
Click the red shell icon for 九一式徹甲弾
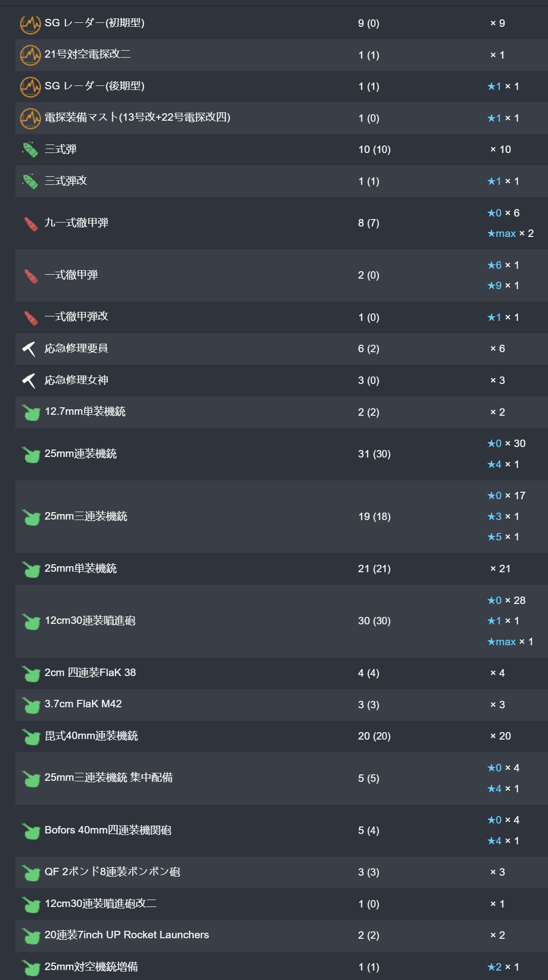click(31, 224)
